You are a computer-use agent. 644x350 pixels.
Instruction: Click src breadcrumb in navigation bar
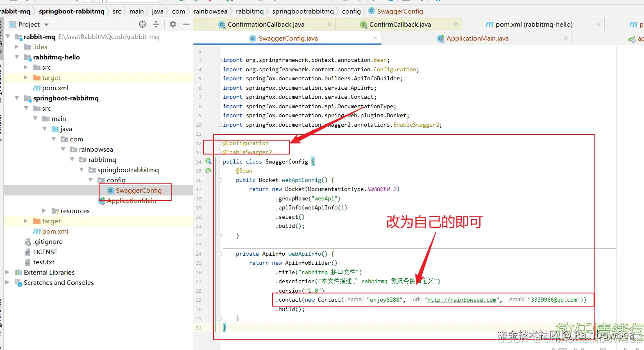point(117,11)
